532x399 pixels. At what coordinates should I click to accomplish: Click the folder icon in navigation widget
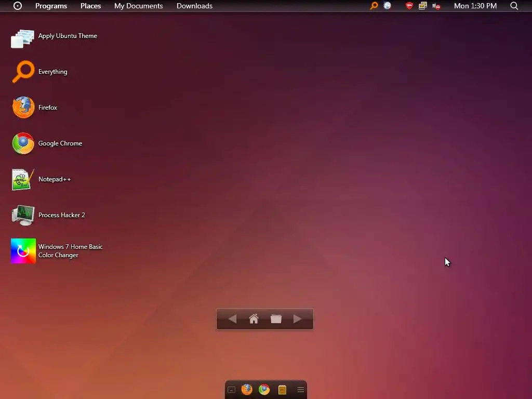click(276, 319)
